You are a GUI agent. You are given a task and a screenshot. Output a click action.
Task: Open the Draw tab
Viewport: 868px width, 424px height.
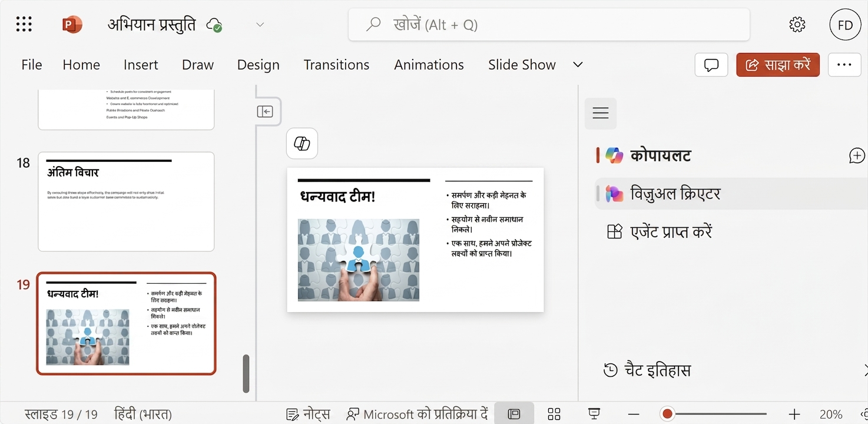click(x=198, y=65)
